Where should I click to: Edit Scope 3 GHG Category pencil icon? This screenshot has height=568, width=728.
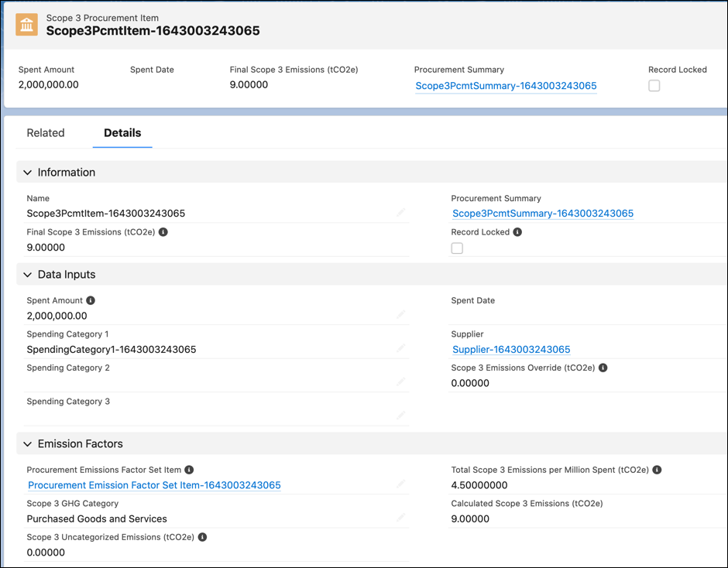[400, 518]
